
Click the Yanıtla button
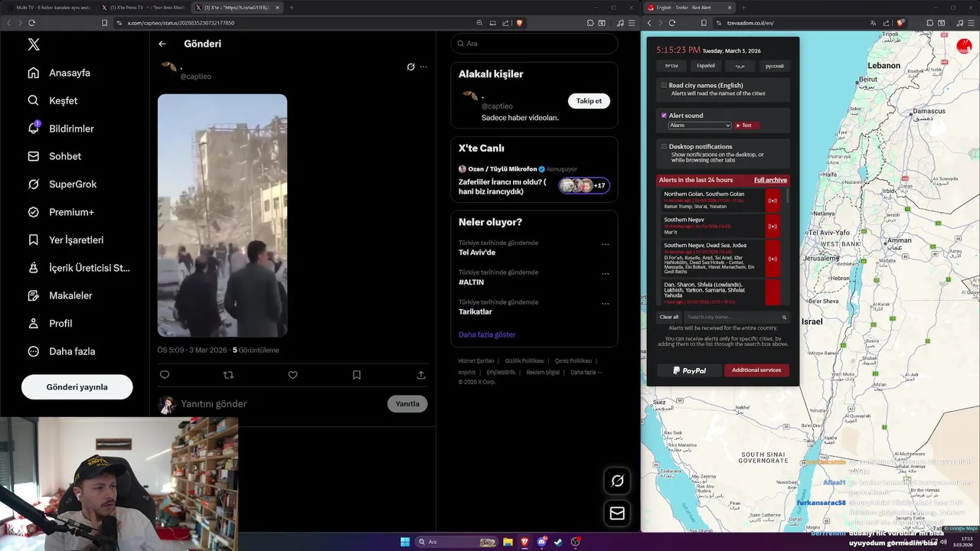pos(407,403)
